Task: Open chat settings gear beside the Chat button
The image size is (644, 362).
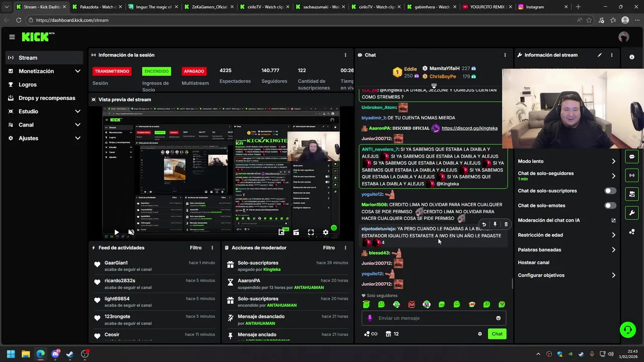Action: 479,334
